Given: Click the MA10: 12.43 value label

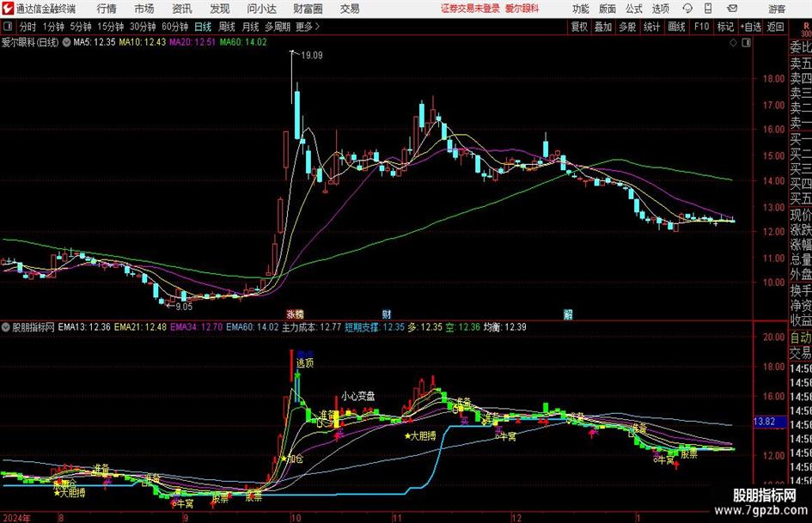Looking at the screenshot, I should pyautogui.click(x=143, y=42).
